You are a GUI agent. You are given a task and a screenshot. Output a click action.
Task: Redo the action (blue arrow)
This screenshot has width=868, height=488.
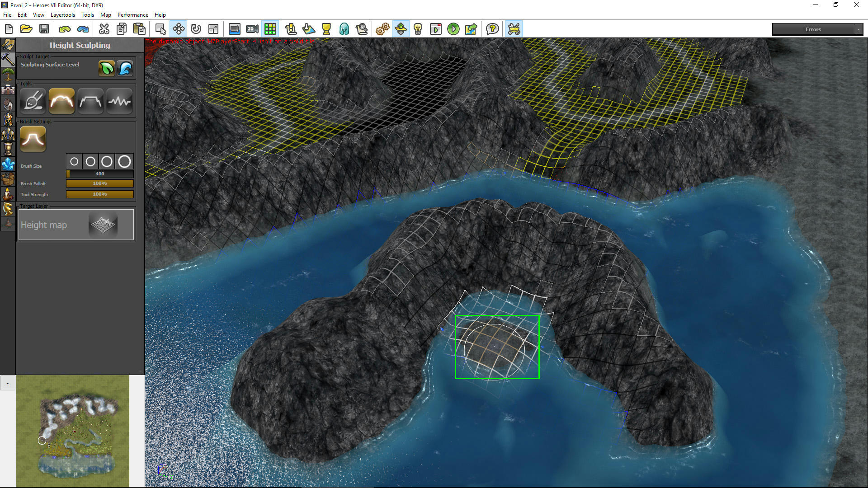coord(83,29)
